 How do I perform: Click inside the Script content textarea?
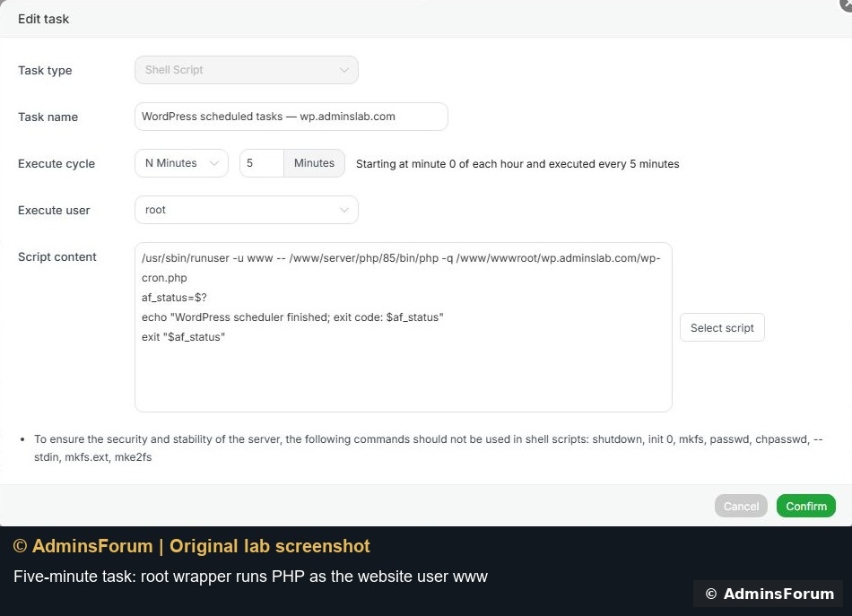(404, 327)
